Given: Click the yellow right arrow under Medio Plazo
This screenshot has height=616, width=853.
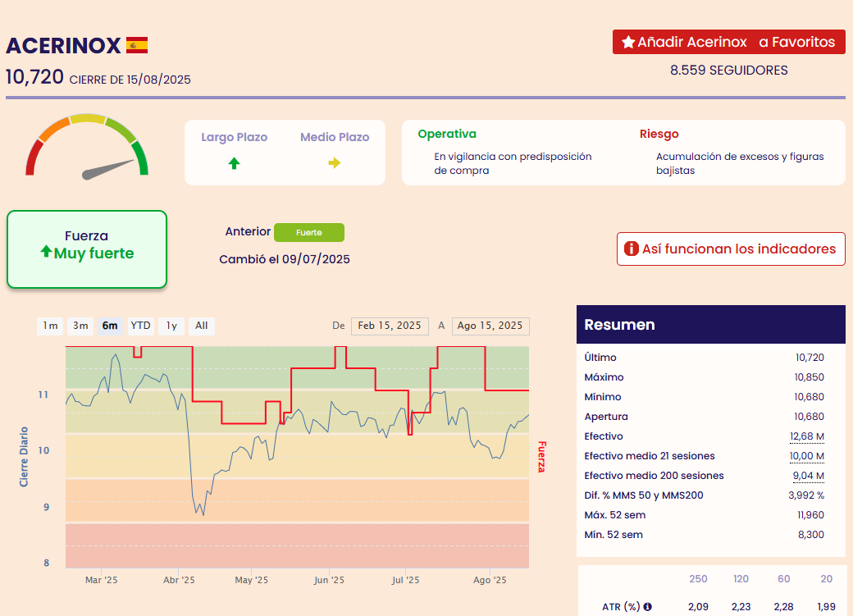Looking at the screenshot, I should click(335, 162).
